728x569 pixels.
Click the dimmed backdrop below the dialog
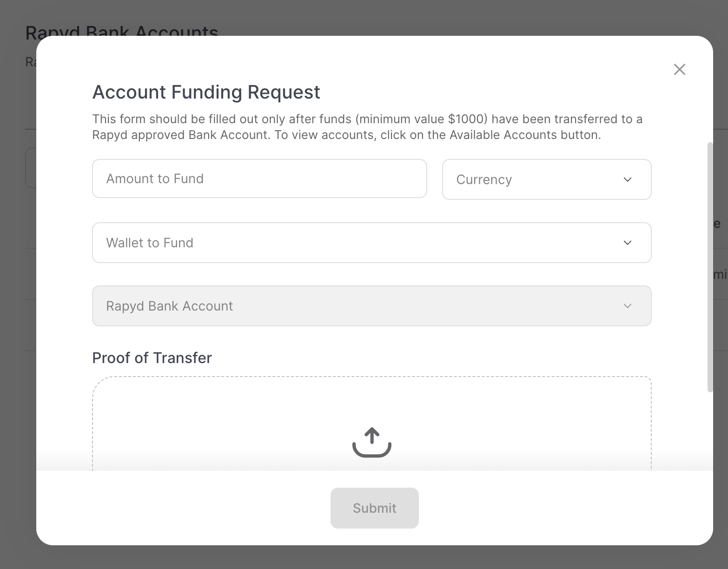pos(372,558)
